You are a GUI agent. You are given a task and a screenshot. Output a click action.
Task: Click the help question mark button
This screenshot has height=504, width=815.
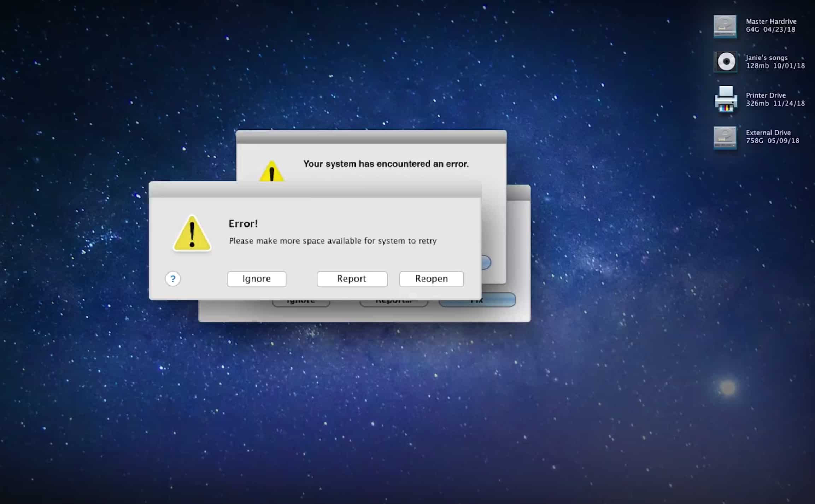tap(173, 279)
